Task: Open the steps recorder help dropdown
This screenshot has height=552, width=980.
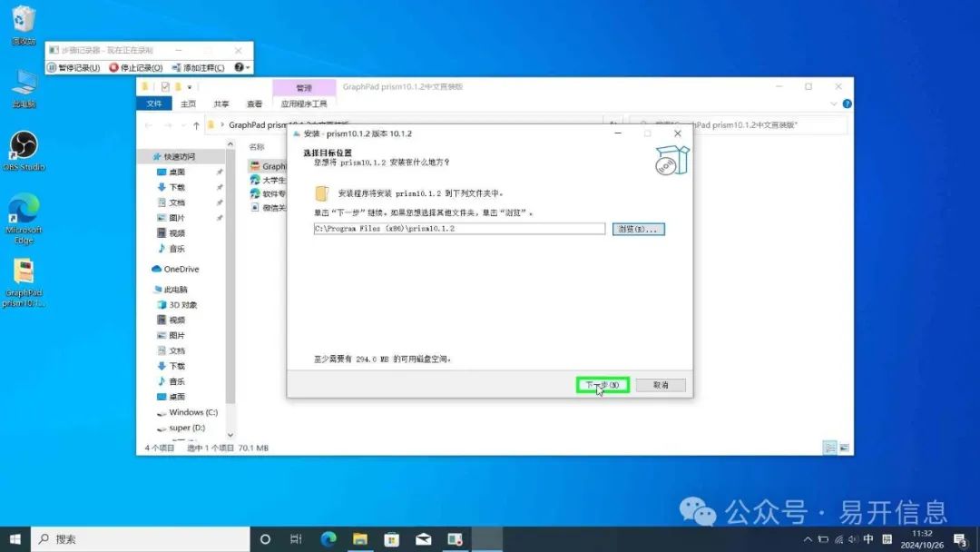Action: coord(242,67)
